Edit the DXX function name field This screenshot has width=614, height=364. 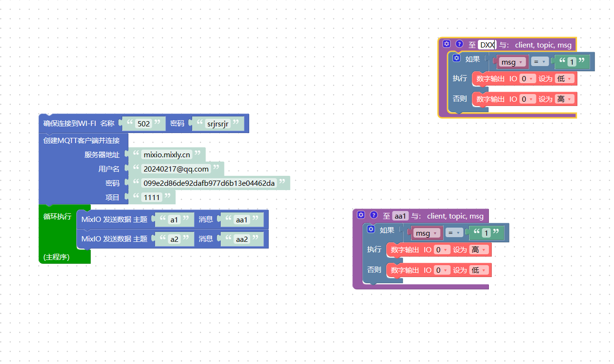pos(487,45)
